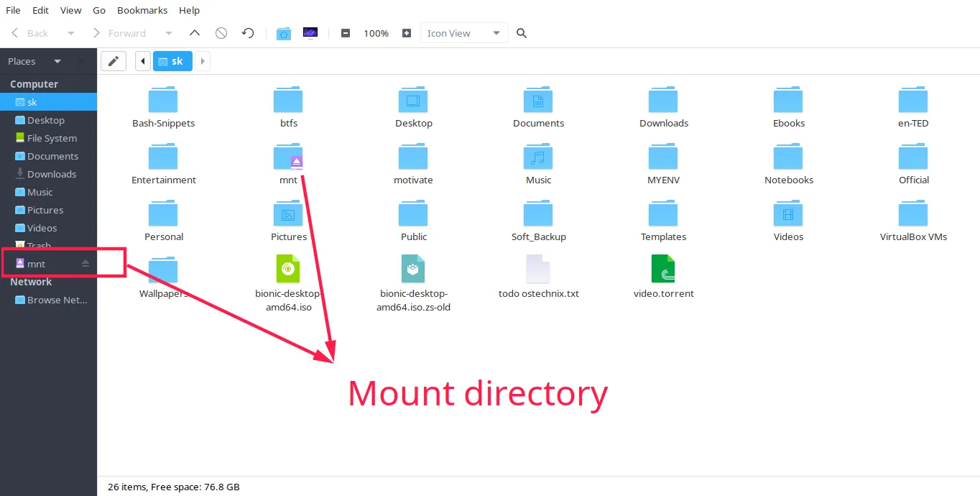Toggle text-based location entry with pencil button

pyautogui.click(x=114, y=61)
